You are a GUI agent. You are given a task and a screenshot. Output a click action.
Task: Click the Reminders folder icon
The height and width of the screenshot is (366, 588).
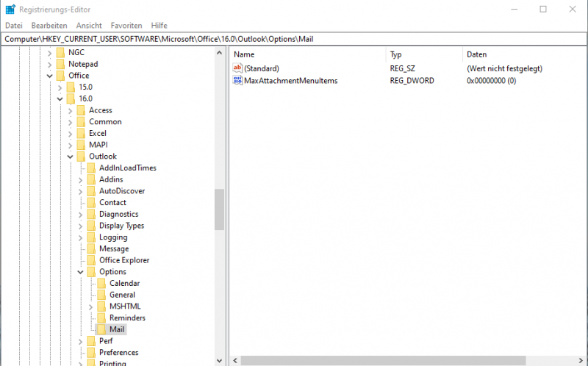pos(101,318)
